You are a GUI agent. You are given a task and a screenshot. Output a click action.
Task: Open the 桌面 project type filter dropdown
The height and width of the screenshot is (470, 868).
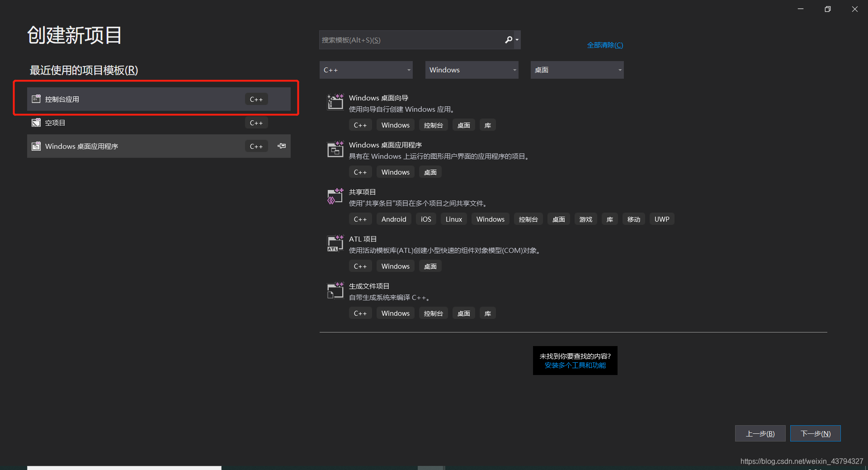[x=577, y=70]
